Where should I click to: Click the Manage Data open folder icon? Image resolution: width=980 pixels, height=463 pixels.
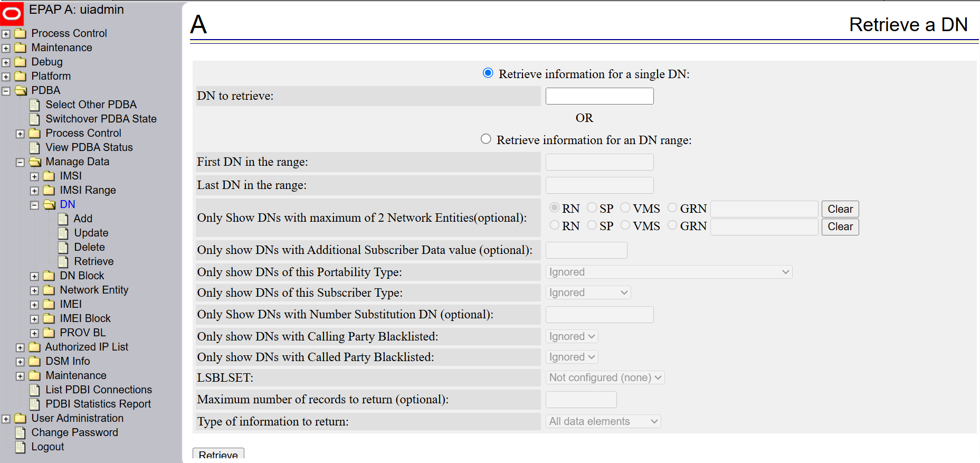tap(35, 162)
